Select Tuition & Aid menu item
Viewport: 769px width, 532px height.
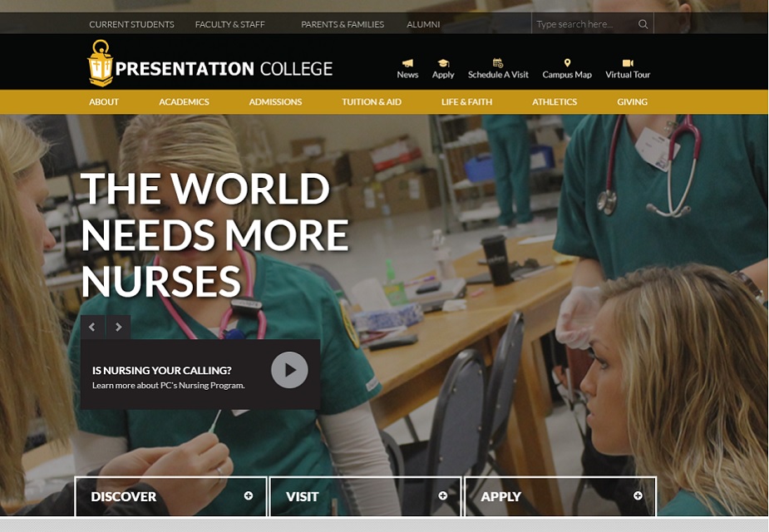pyautogui.click(x=371, y=102)
